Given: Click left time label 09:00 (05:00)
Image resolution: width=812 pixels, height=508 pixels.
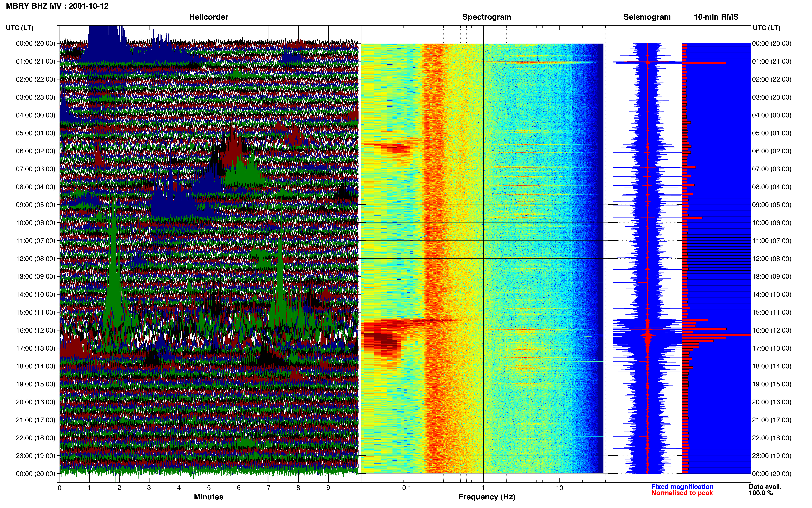Looking at the screenshot, I should click(x=35, y=205).
